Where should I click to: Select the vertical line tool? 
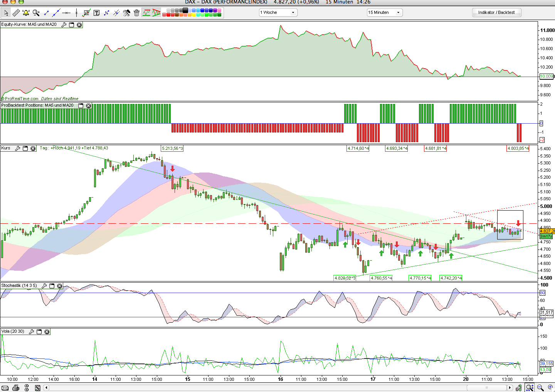point(76,13)
